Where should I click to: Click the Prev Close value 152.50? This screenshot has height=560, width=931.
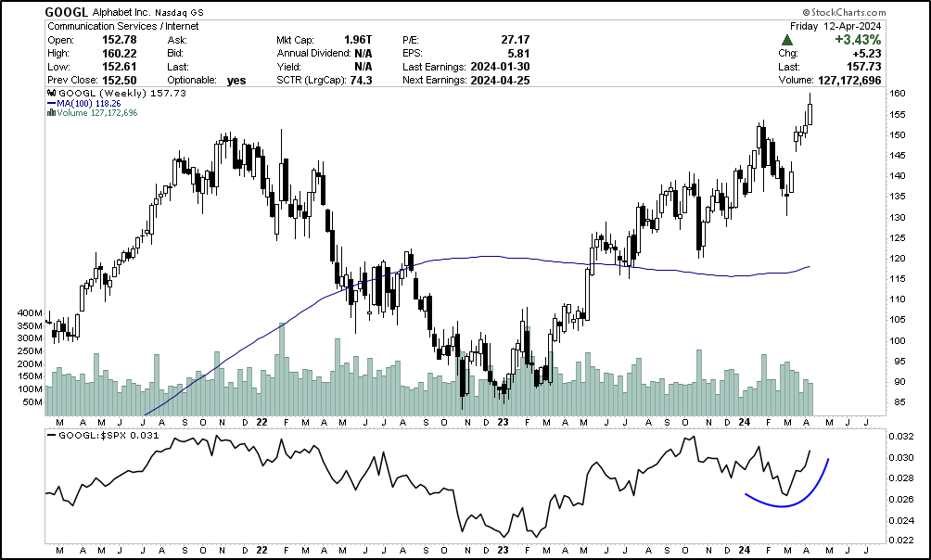click(x=121, y=80)
